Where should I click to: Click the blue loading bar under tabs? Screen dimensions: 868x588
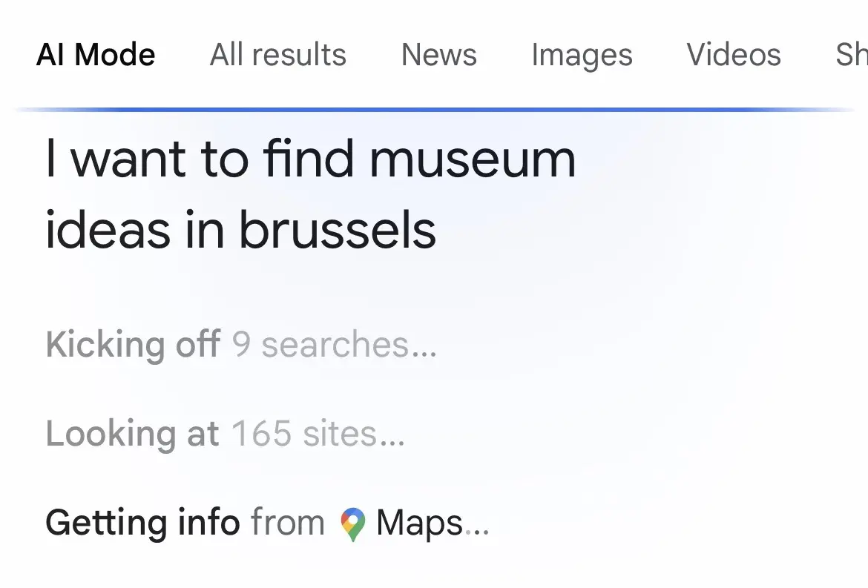434,110
